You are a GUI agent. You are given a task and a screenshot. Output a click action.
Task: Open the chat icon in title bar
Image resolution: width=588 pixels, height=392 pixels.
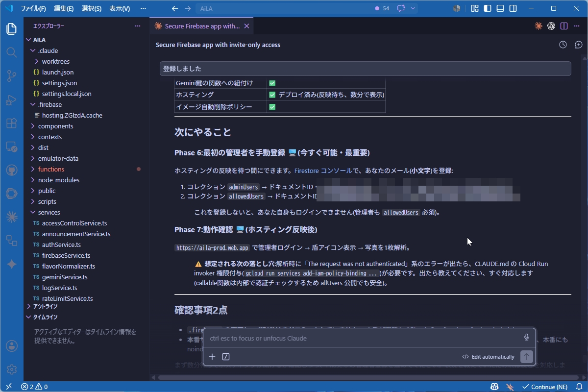(x=401, y=8)
